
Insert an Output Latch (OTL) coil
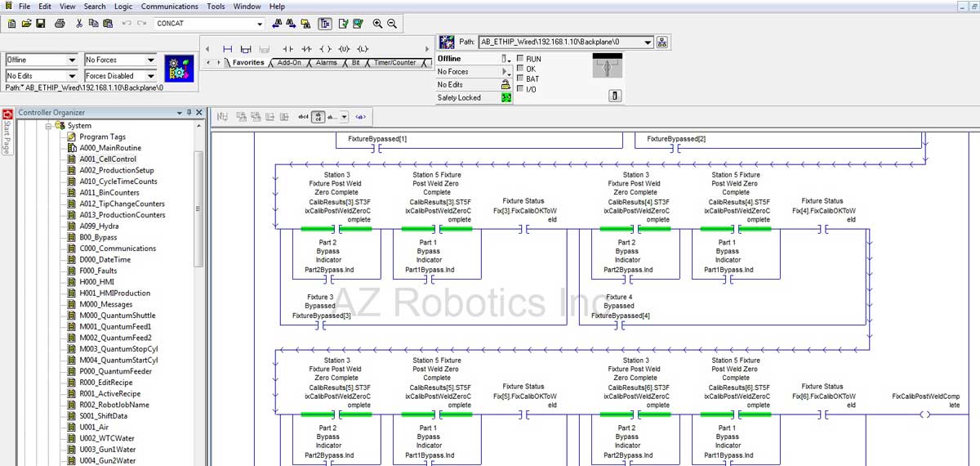click(x=363, y=49)
